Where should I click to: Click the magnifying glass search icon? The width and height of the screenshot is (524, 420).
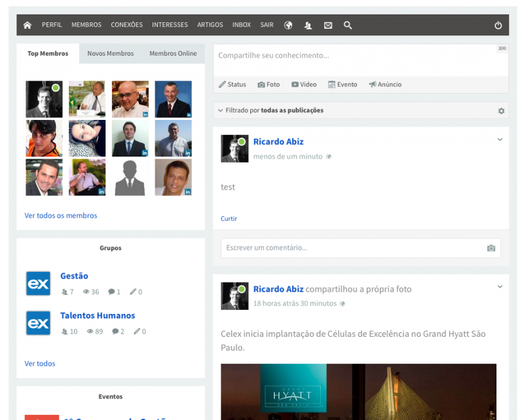click(348, 25)
